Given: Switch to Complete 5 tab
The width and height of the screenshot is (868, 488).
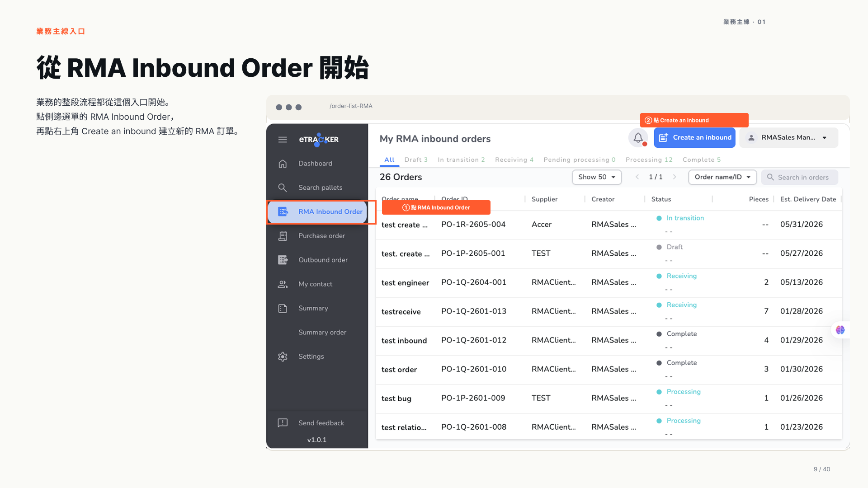Looking at the screenshot, I should point(702,160).
